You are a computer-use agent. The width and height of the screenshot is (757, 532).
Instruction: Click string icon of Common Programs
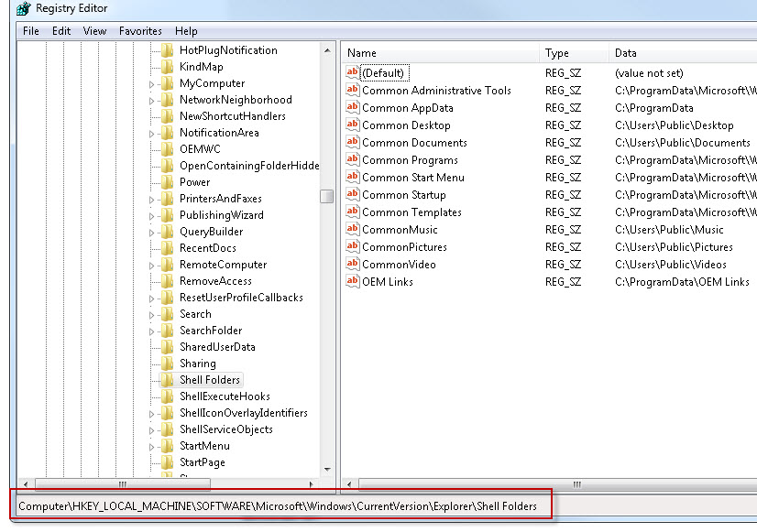coord(353,159)
